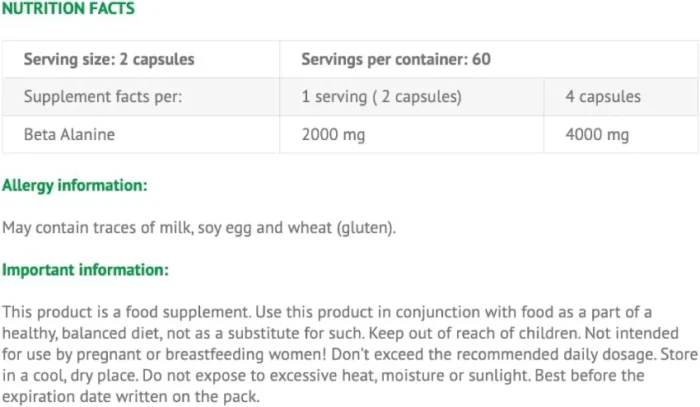The height and width of the screenshot is (407, 700).
Task: Click the "Servings per container: 60" cell
Action: point(396,59)
